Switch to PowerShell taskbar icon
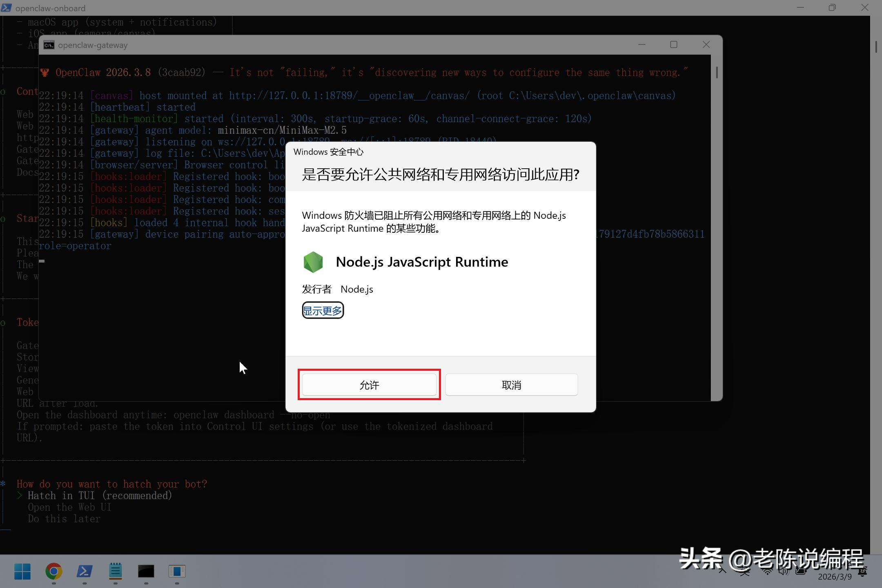Image resolution: width=882 pixels, height=588 pixels. click(85, 571)
